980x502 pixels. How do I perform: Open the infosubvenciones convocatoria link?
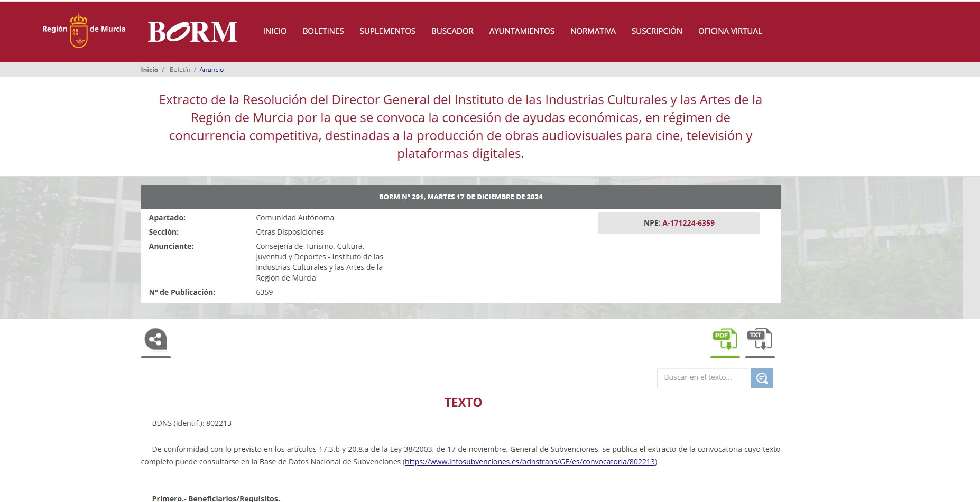coord(530,462)
